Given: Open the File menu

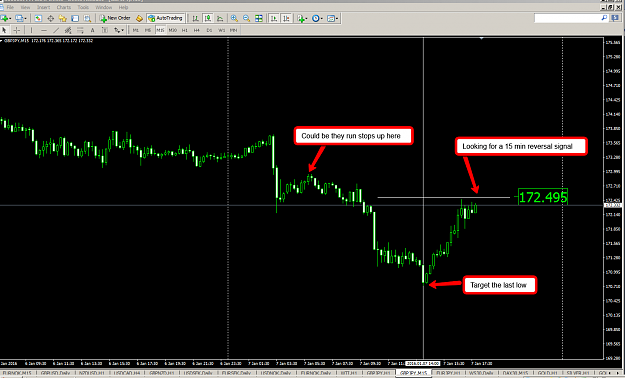Looking at the screenshot, I should pyautogui.click(x=10, y=7).
